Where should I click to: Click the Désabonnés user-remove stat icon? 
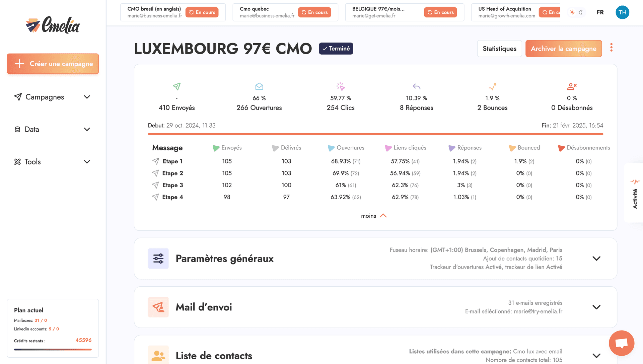(x=572, y=86)
